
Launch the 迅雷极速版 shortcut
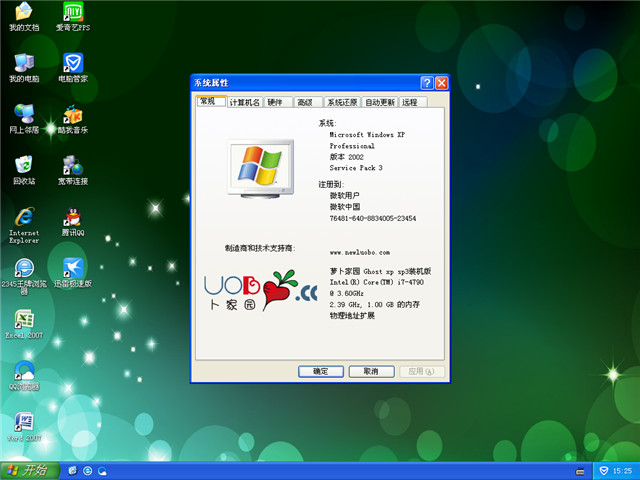(73, 273)
